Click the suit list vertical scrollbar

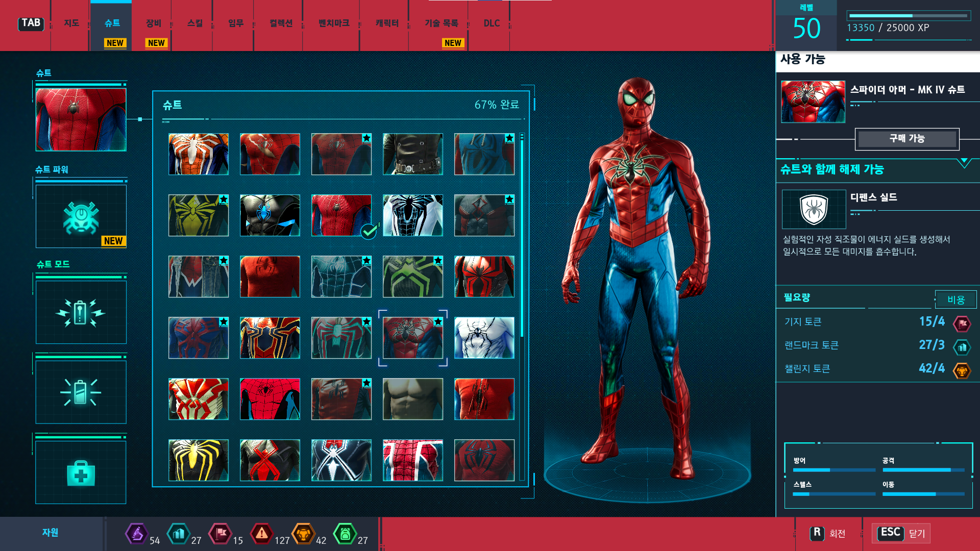522,306
